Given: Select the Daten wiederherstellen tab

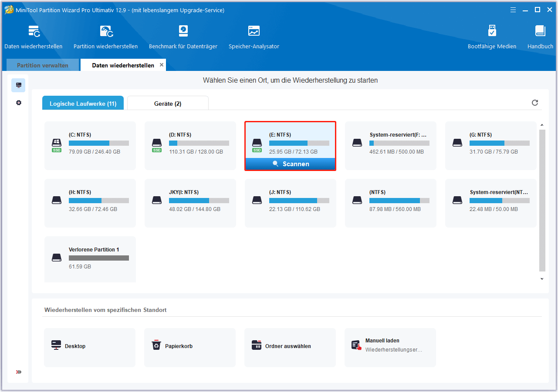Looking at the screenshot, I should click(x=123, y=65).
